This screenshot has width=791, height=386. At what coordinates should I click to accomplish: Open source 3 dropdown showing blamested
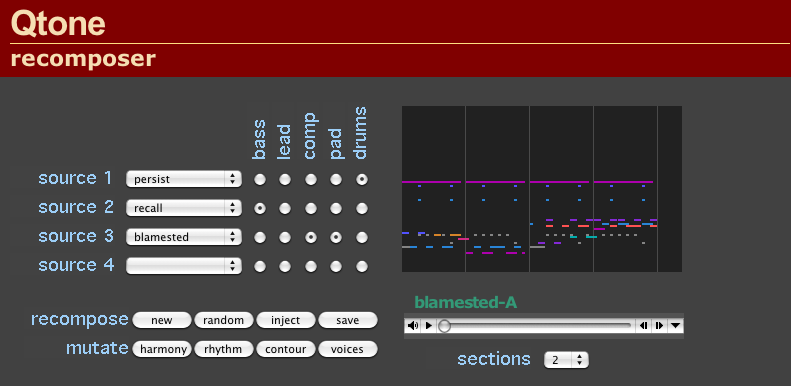click(184, 237)
